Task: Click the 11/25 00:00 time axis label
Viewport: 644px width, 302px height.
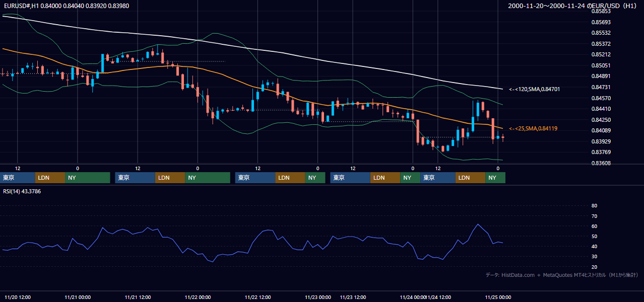Action: (498, 297)
